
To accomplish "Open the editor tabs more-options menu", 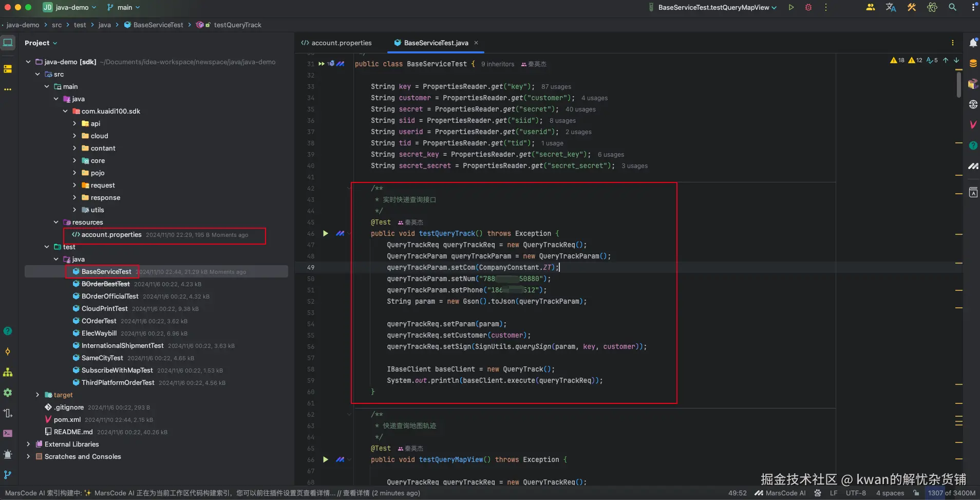I will [x=953, y=43].
